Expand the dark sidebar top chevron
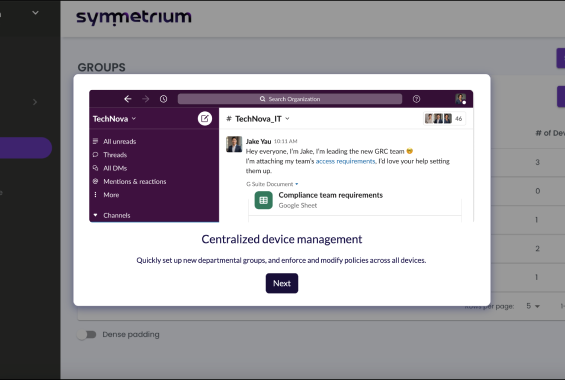565x380 pixels. (x=35, y=13)
